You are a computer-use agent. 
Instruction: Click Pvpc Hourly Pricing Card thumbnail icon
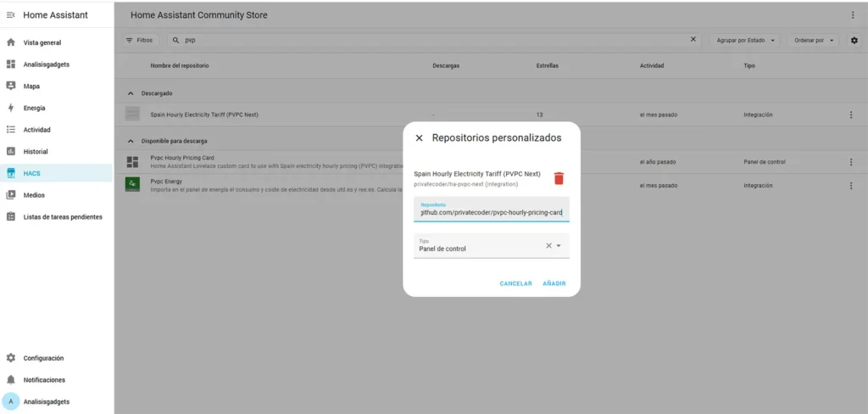(x=132, y=162)
